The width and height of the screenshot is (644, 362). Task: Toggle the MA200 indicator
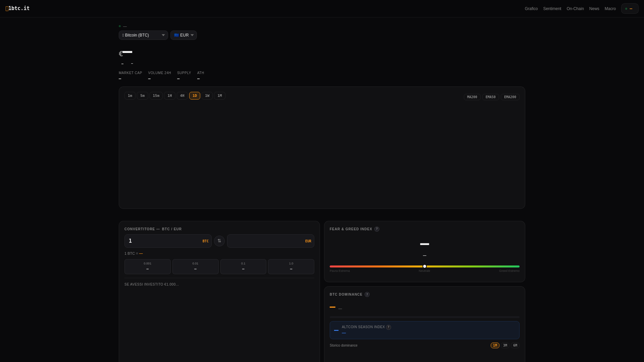[x=472, y=97]
